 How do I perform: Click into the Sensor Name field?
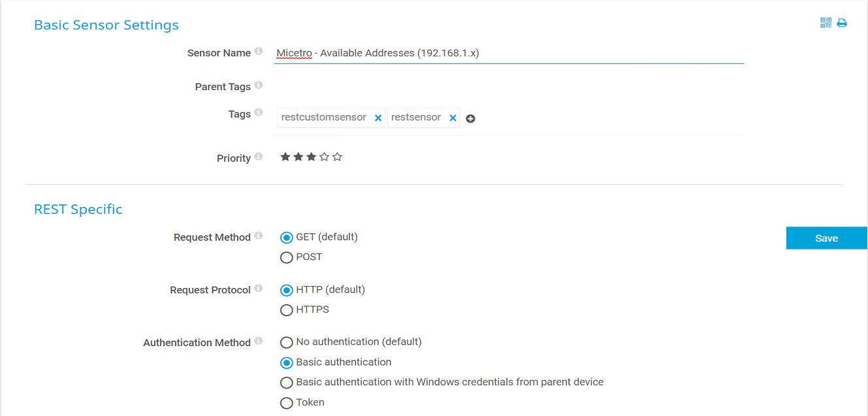(x=509, y=53)
